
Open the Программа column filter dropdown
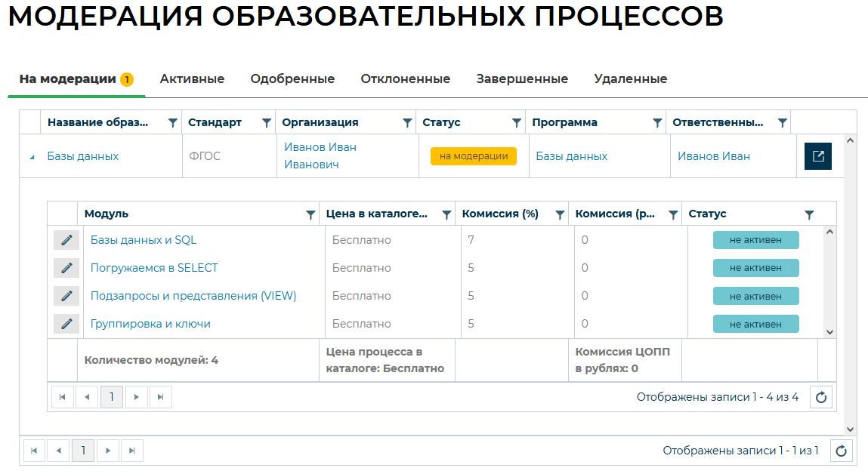point(657,122)
